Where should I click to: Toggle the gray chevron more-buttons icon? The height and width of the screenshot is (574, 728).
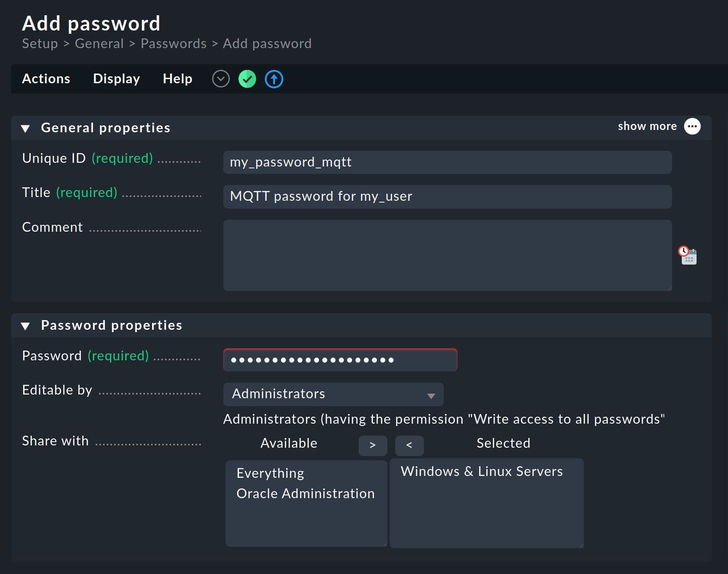tap(221, 79)
